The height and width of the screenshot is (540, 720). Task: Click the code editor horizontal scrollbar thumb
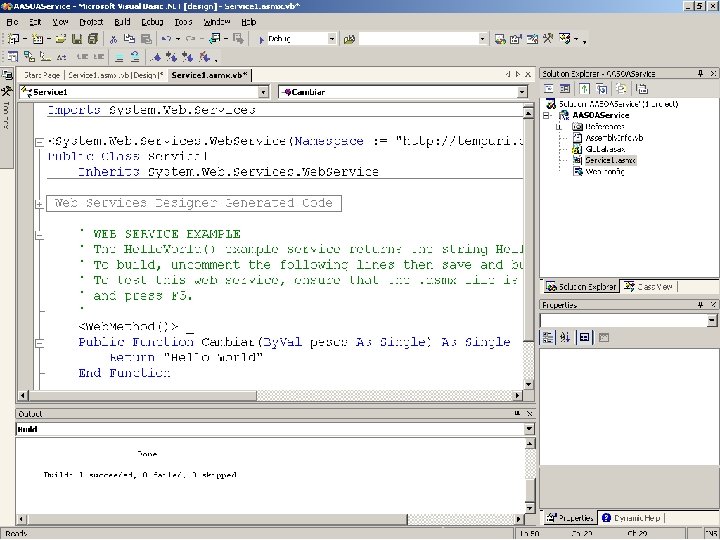(x=143, y=395)
